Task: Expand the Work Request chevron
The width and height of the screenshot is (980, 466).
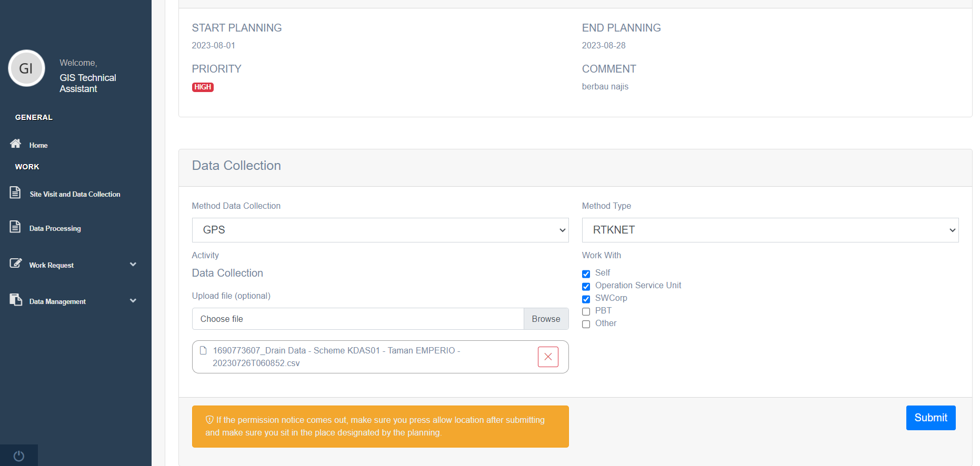Action: coord(133,265)
